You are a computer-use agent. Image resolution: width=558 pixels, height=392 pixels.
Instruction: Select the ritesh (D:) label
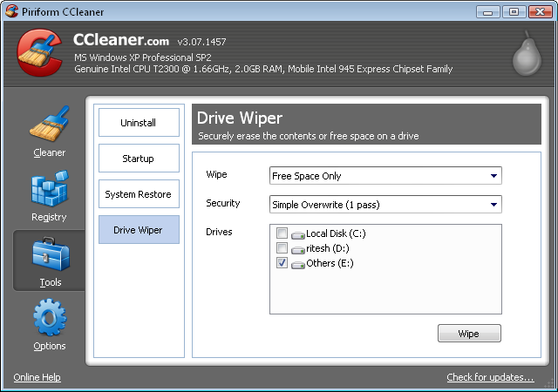pos(328,248)
